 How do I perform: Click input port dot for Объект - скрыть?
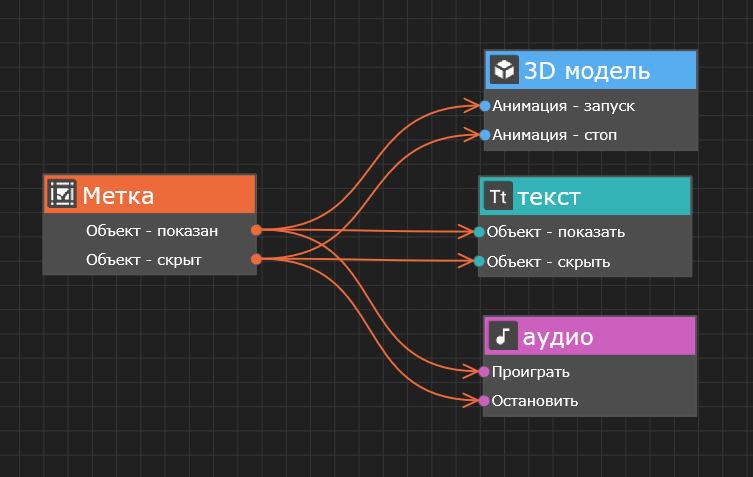point(479,262)
